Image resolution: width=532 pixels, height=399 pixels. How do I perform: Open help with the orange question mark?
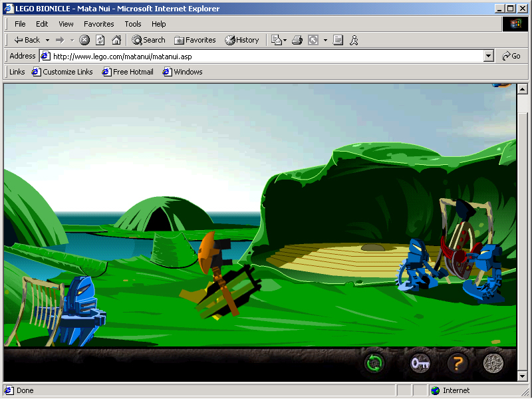coord(457,364)
